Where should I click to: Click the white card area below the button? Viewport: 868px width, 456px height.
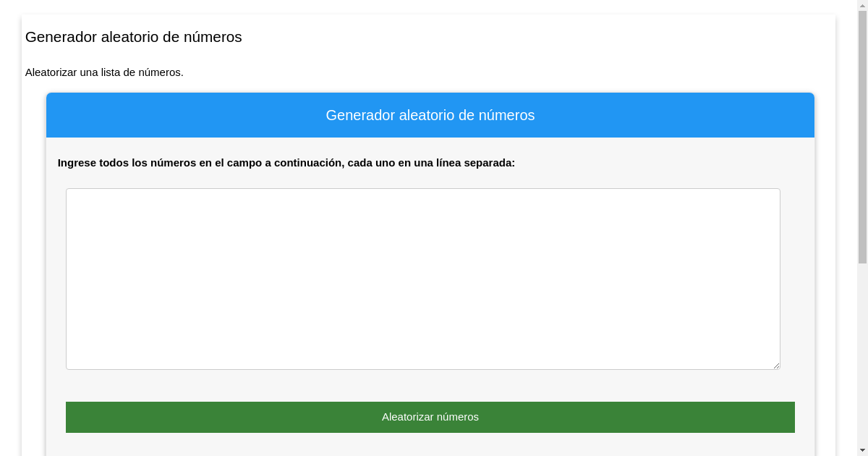(x=430, y=445)
